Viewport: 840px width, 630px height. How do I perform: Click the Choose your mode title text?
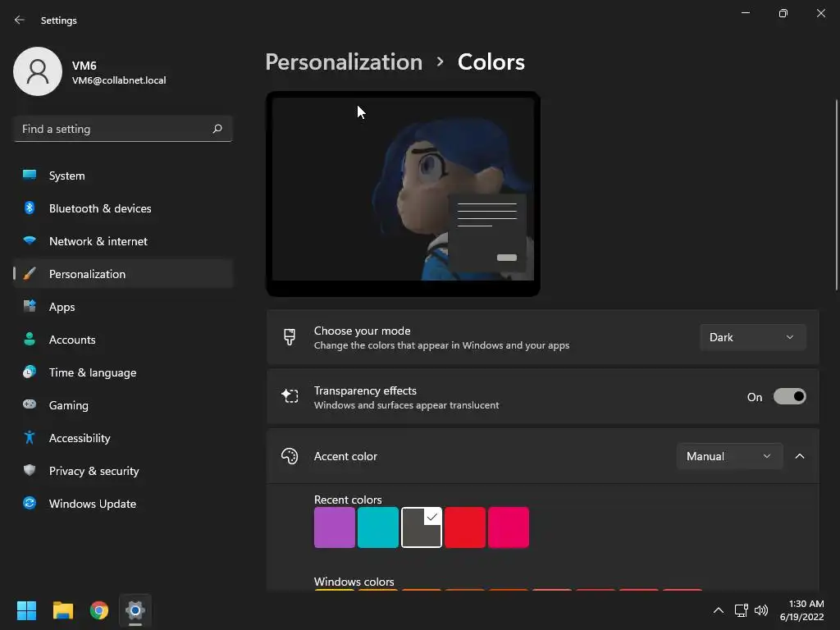[x=362, y=331]
